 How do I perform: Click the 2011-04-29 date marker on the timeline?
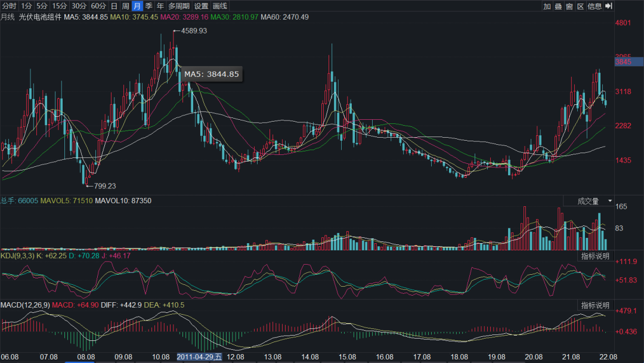point(200,357)
